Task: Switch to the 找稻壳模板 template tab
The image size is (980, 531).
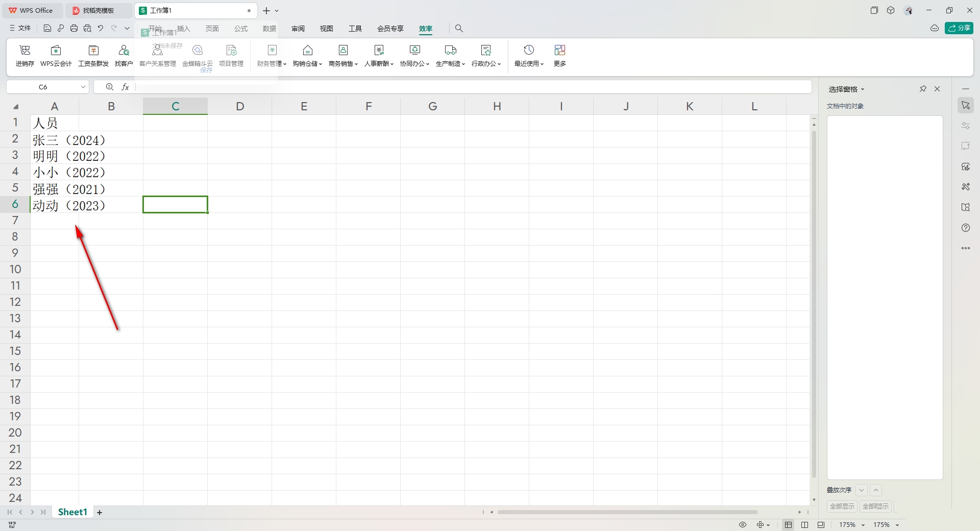Action: [99, 10]
